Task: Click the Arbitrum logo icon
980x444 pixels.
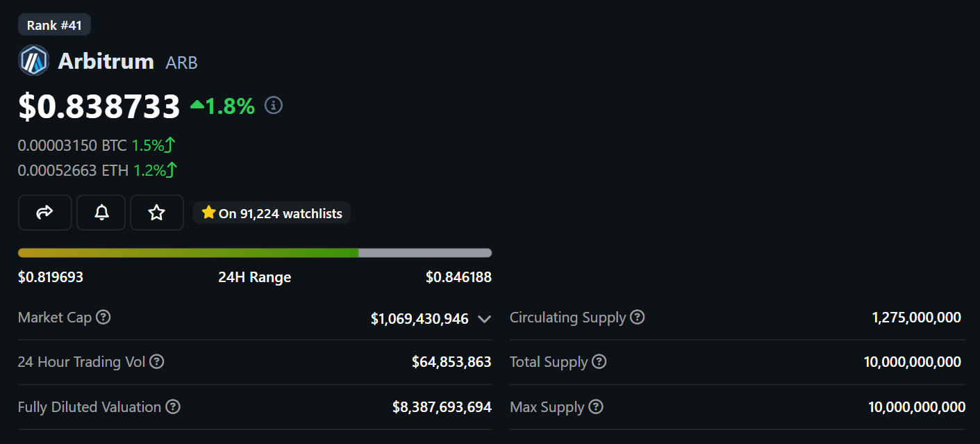Action: coord(33,60)
